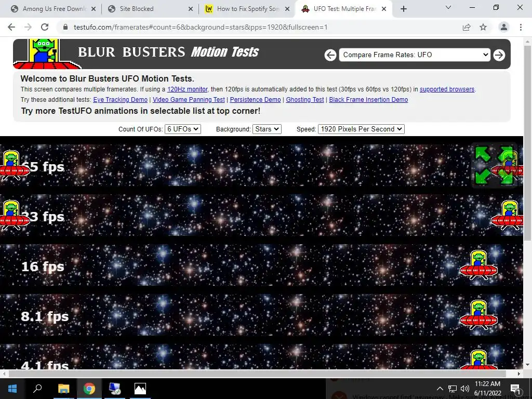Viewport: 532px width, 399px height.
Task: Click the horizontal scrollbar at page bottom
Action: click(257, 374)
